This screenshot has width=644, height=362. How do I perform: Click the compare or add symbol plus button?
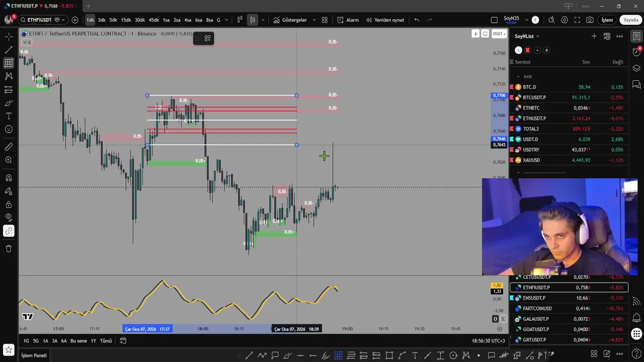pos(75,20)
